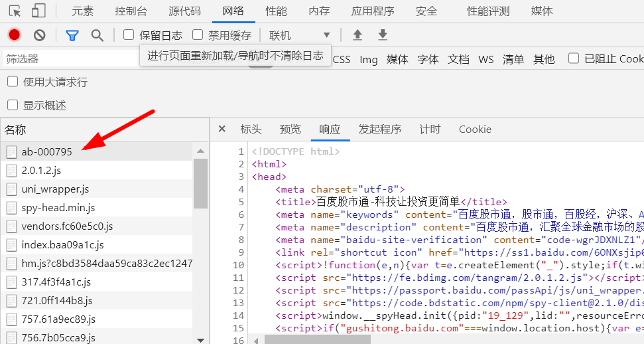Click file icon next to 2.0.1.2.js
This screenshot has width=644, height=344.
tap(11, 171)
